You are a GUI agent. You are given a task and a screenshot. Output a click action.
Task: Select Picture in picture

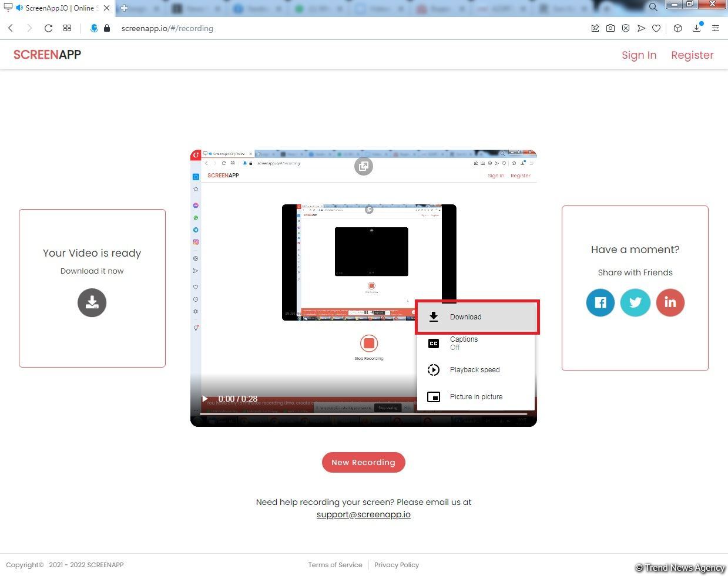[476, 397]
